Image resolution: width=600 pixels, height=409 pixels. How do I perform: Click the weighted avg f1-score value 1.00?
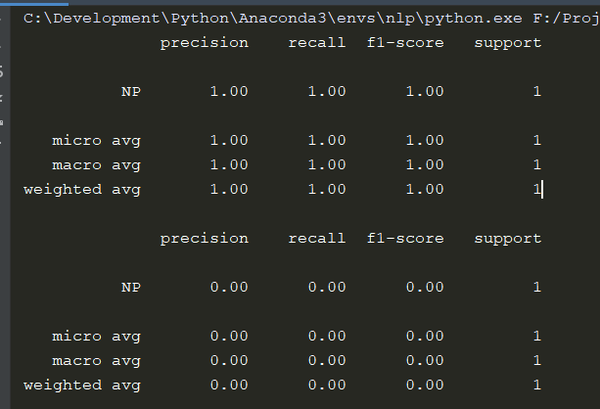coord(424,189)
